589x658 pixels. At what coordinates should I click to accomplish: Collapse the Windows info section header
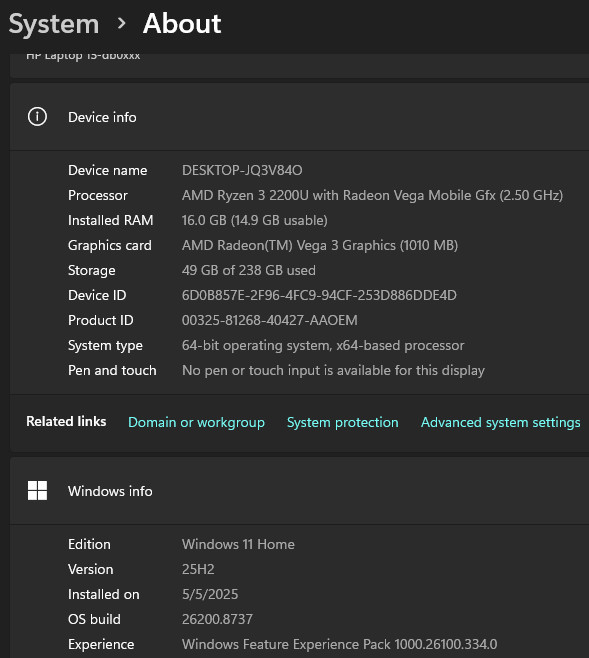300,491
